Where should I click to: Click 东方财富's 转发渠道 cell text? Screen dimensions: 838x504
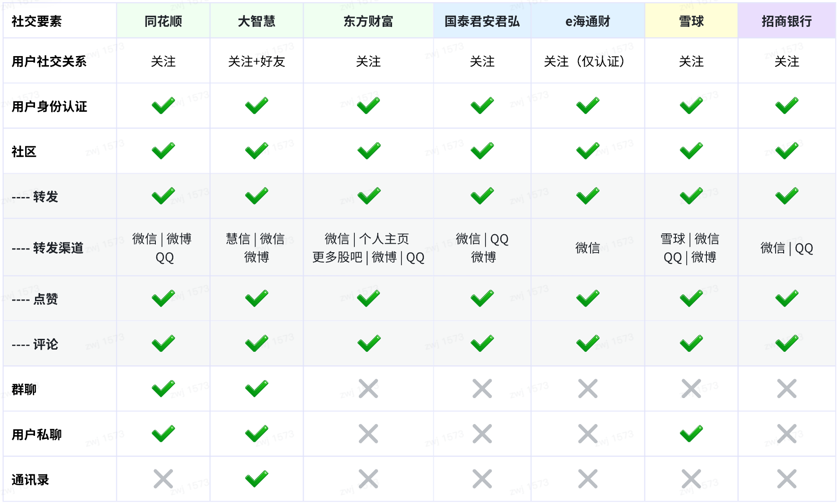click(368, 248)
